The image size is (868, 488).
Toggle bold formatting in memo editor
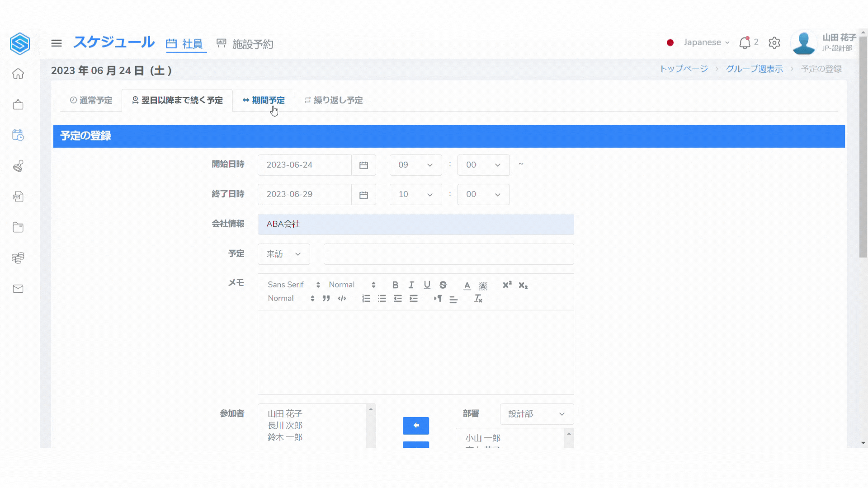(x=395, y=285)
